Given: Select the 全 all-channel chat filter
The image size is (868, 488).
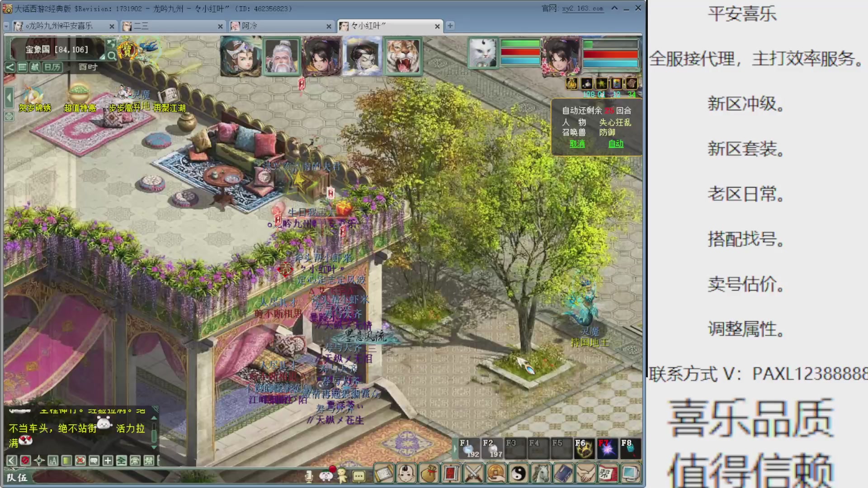Looking at the screenshot, I should [x=121, y=460].
